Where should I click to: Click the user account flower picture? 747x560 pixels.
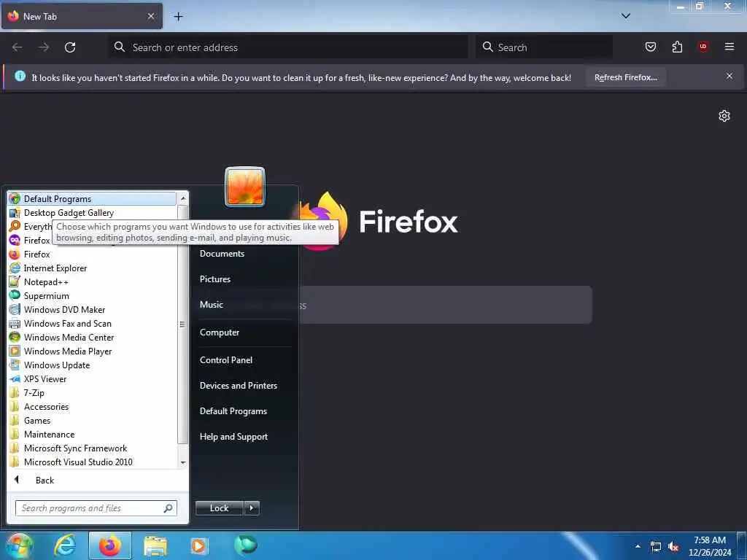pyautogui.click(x=245, y=187)
